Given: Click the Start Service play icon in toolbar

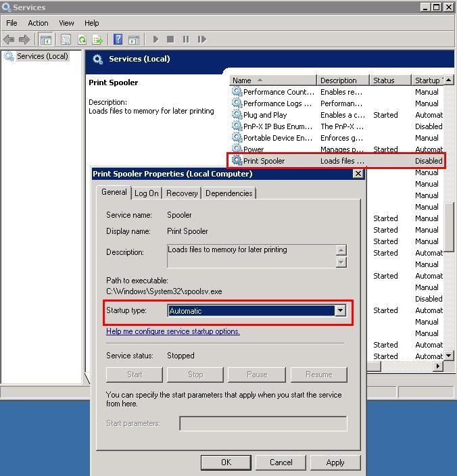Looking at the screenshot, I should (x=155, y=40).
